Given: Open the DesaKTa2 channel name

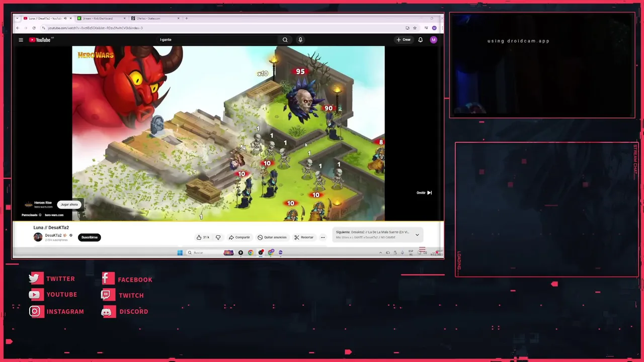Looking at the screenshot, I should click(53, 235).
